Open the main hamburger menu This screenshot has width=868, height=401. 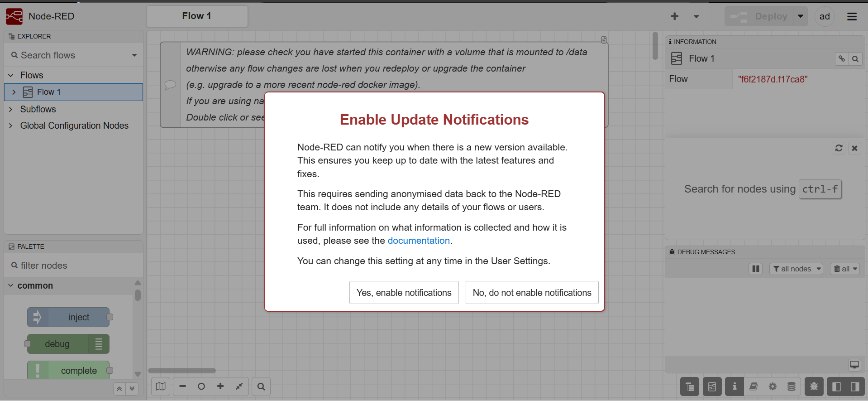[x=852, y=16]
